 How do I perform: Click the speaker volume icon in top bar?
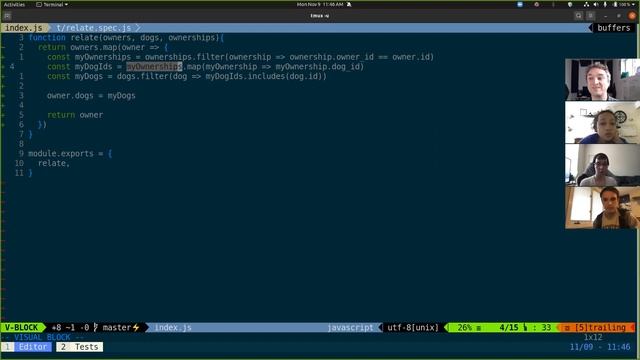(x=596, y=4)
